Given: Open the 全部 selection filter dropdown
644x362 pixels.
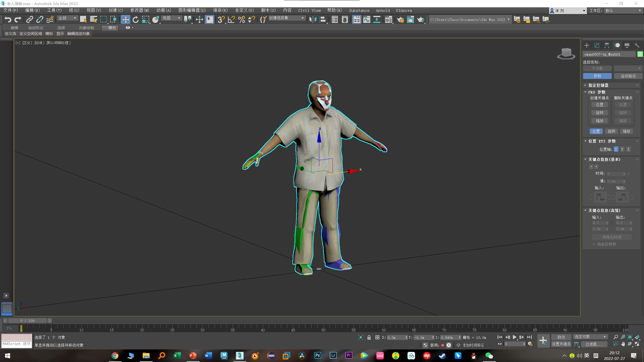Looking at the screenshot, I should click(67, 18).
